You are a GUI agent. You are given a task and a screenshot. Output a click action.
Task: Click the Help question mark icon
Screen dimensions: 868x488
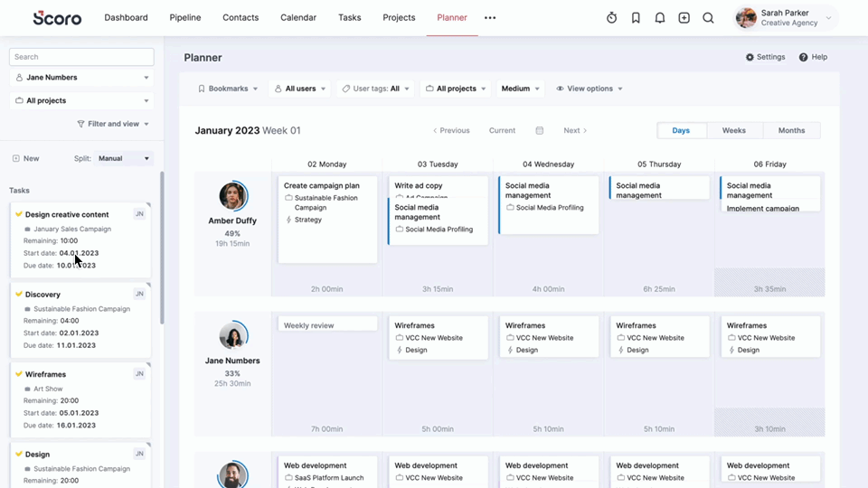(803, 57)
